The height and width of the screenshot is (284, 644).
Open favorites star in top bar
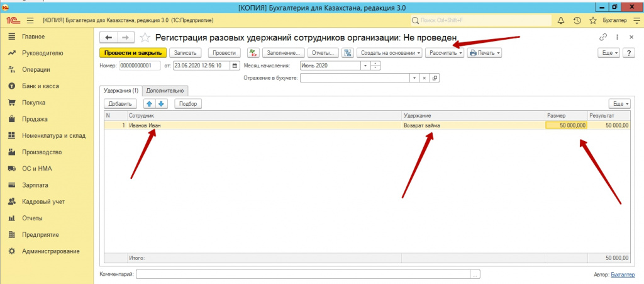pos(592,21)
